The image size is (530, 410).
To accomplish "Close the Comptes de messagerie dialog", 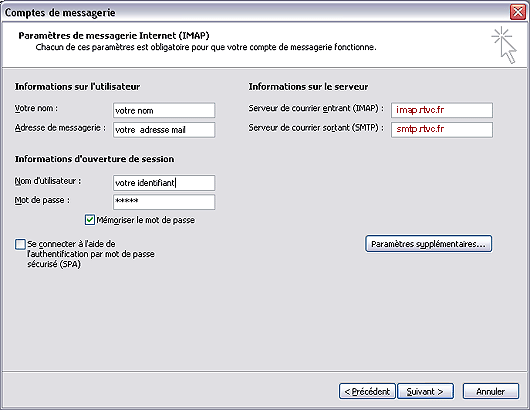I will tap(517, 13).
